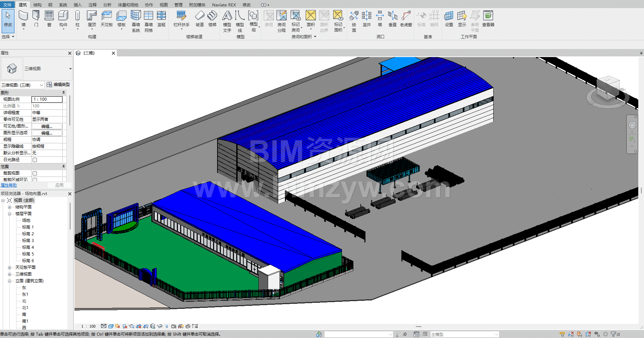Image resolution: width=644 pixels, height=338 pixels.
Task: Switch to the 视图 ribbon tab
Action: tap(163, 5)
